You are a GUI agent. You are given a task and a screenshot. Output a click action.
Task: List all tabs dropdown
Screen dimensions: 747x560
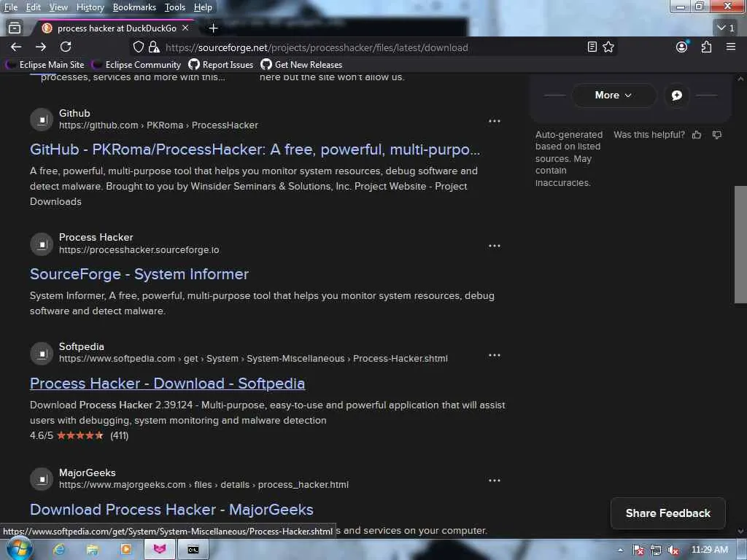(726, 28)
